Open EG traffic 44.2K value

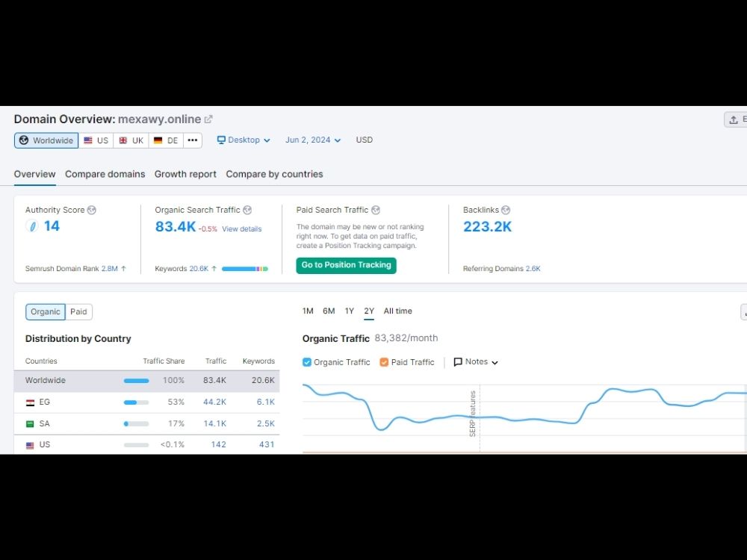[214, 402]
